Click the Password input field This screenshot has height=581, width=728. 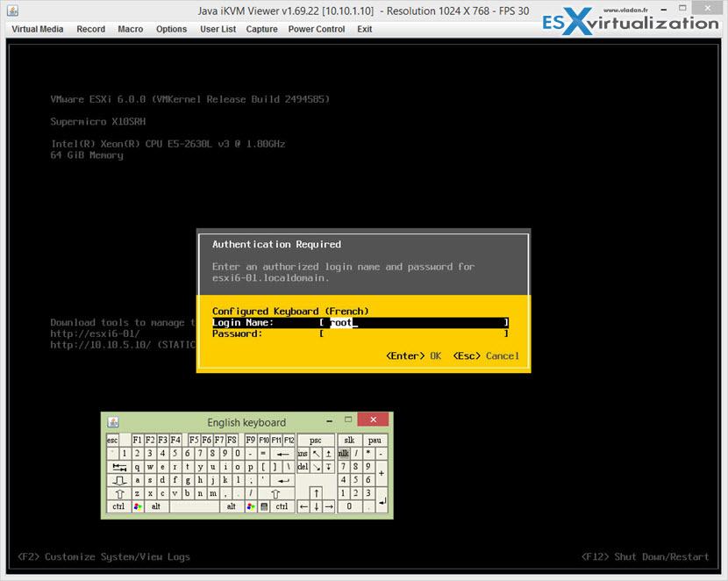(x=414, y=334)
